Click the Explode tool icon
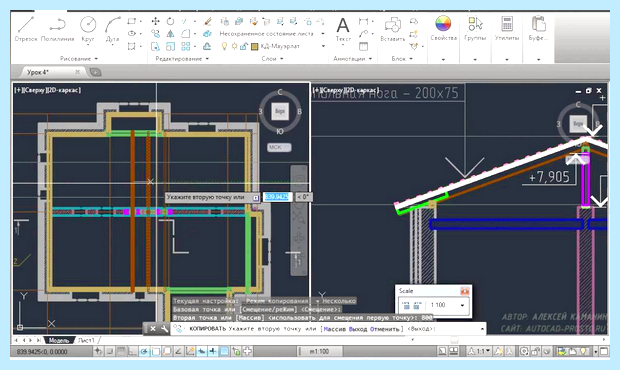Screen dimensions: 620x370 tap(207, 34)
